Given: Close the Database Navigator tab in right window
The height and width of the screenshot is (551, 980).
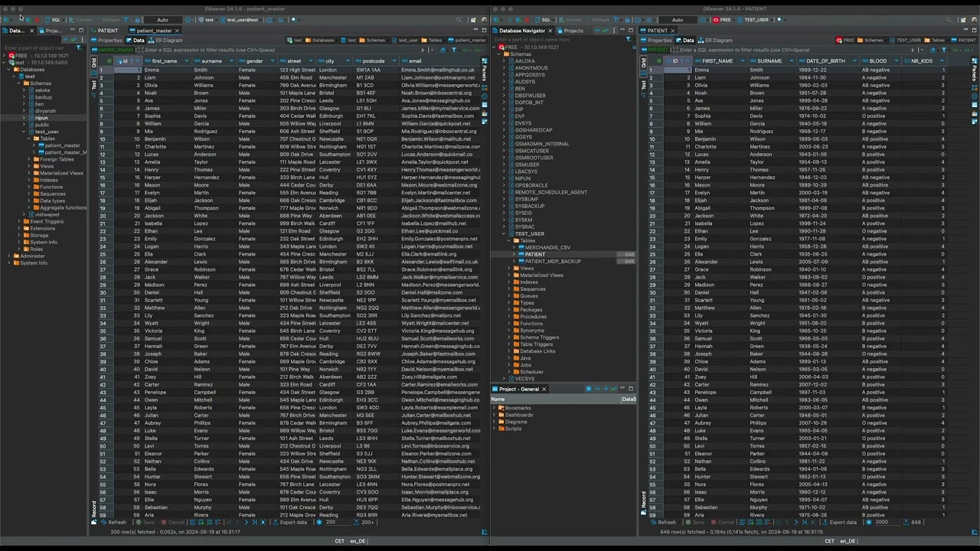Looking at the screenshot, I should (x=550, y=31).
